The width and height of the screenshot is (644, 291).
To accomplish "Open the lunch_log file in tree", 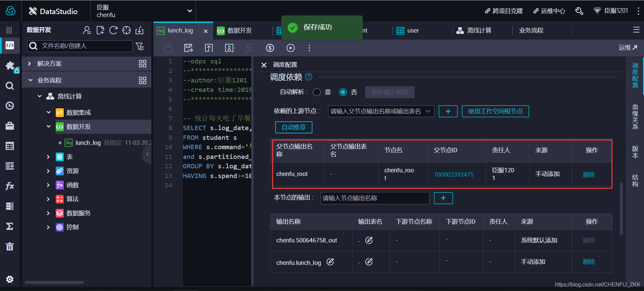I will (88, 143).
